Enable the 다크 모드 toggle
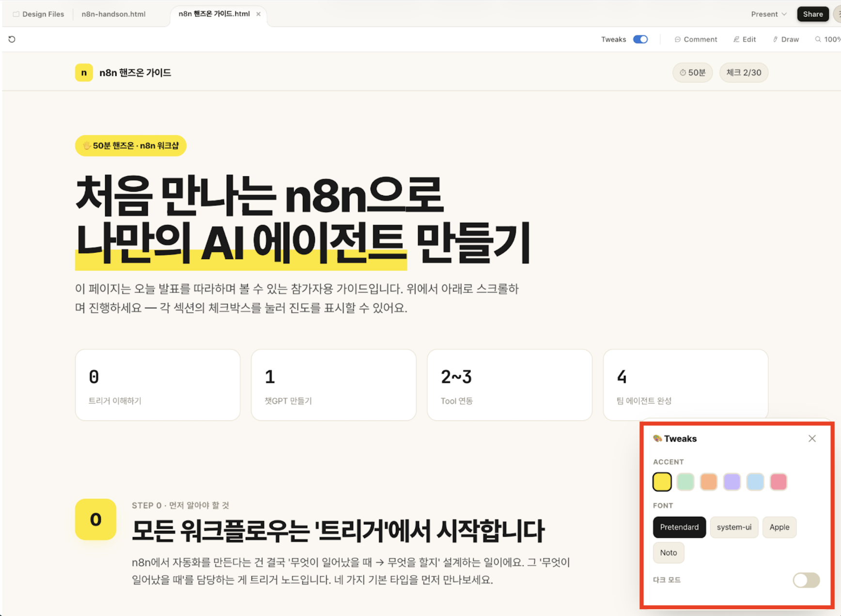Viewport: 841px width, 616px height. (x=806, y=580)
